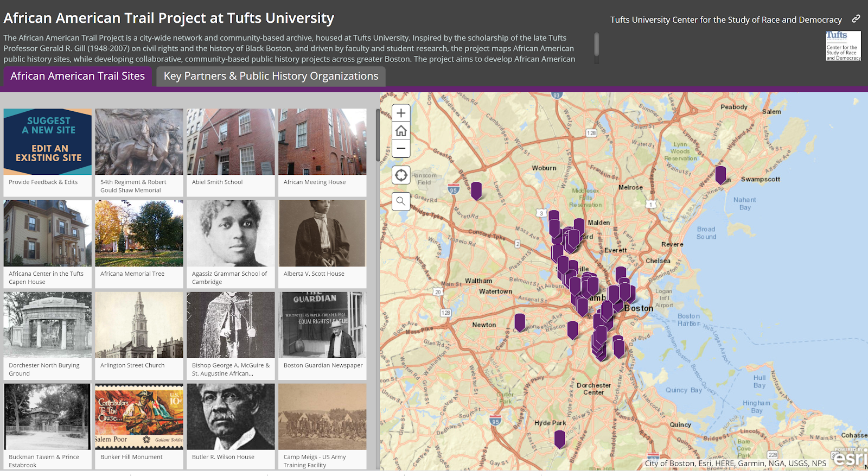Select the purple marker near Hyde Park

pyautogui.click(x=560, y=439)
